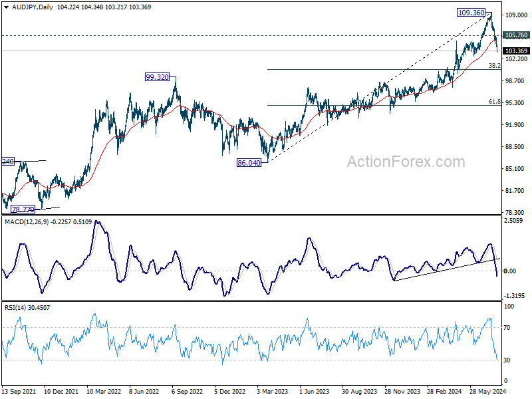
Task: Select the 13 Sep 2021 date marker
Action: [x=19, y=391]
